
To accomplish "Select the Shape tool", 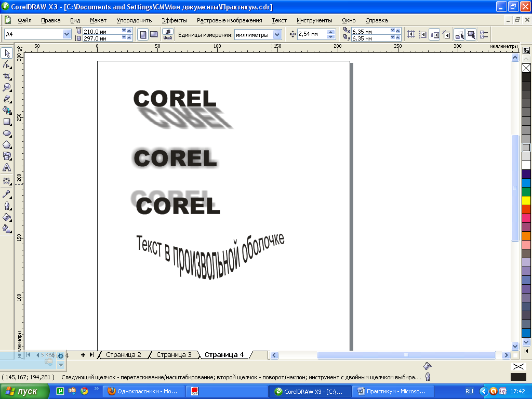I will pyautogui.click(x=7, y=64).
